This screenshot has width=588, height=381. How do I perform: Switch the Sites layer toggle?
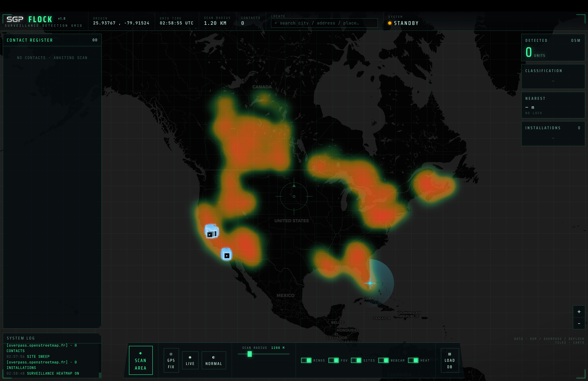pyautogui.click(x=356, y=360)
